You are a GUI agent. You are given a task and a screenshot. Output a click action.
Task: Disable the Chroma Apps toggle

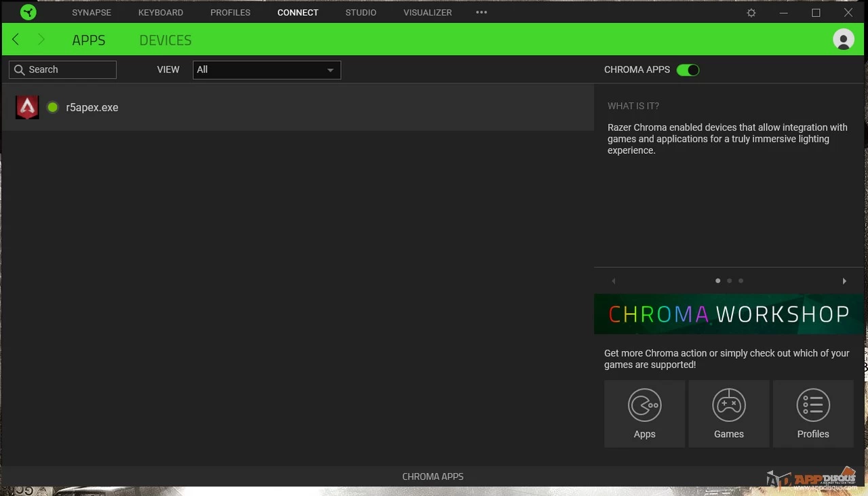pyautogui.click(x=688, y=70)
